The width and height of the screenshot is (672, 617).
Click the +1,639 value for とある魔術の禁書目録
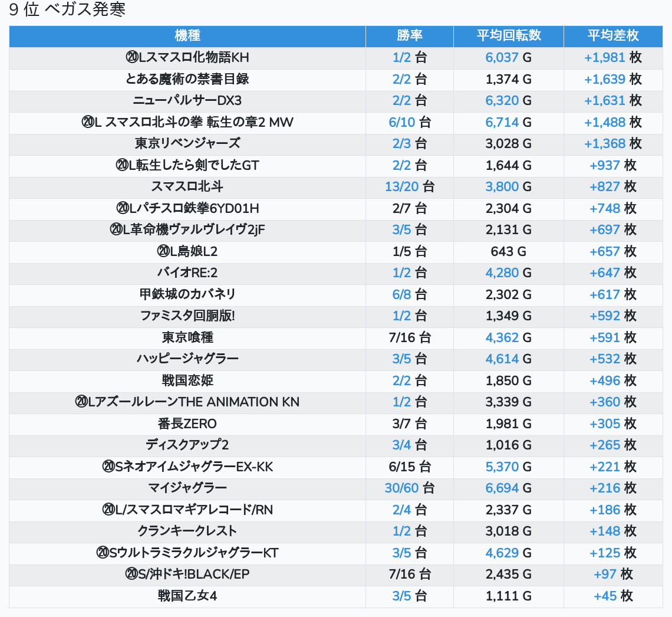click(604, 79)
